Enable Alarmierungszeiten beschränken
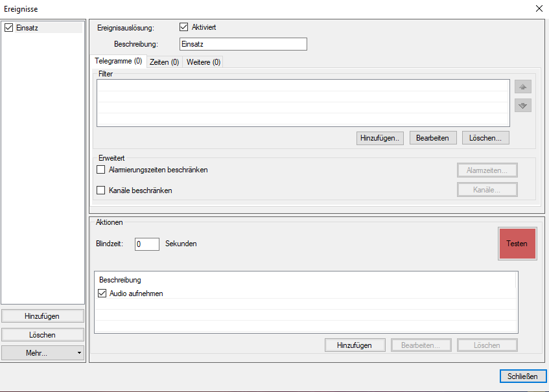This screenshot has width=549, height=392. (x=101, y=169)
